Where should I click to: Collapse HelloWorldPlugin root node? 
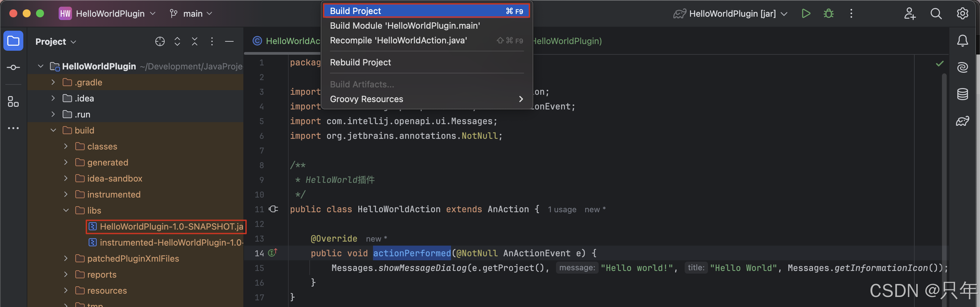(41, 66)
